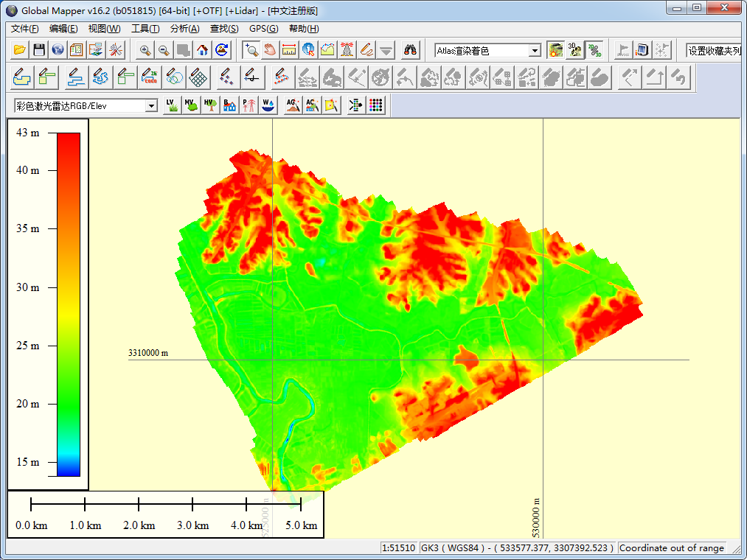Click the GK3 (WGS84) coordinate readout
The width and height of the screenshot is (747, 560).
(x=518, y=547)
